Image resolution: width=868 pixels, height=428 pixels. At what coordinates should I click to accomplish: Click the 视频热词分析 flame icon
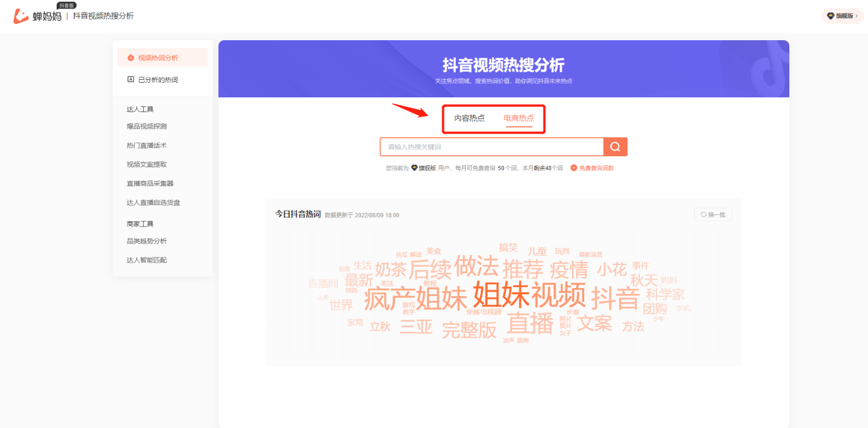tap(131, 58)
